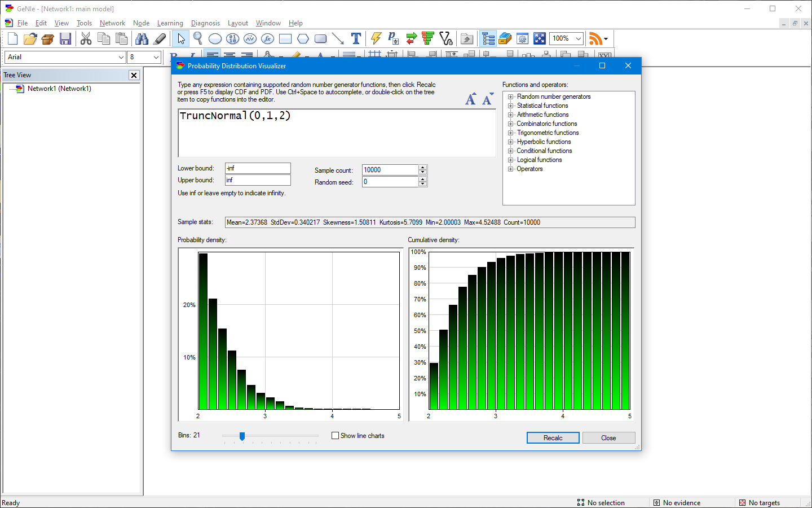Expand Combinatoric functions category

click(x=511, y=124)
